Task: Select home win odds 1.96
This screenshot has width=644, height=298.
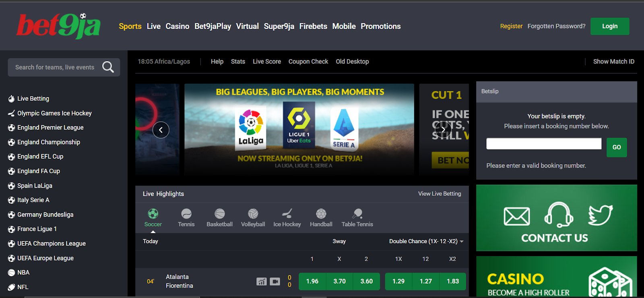Action: pos(312,281)
